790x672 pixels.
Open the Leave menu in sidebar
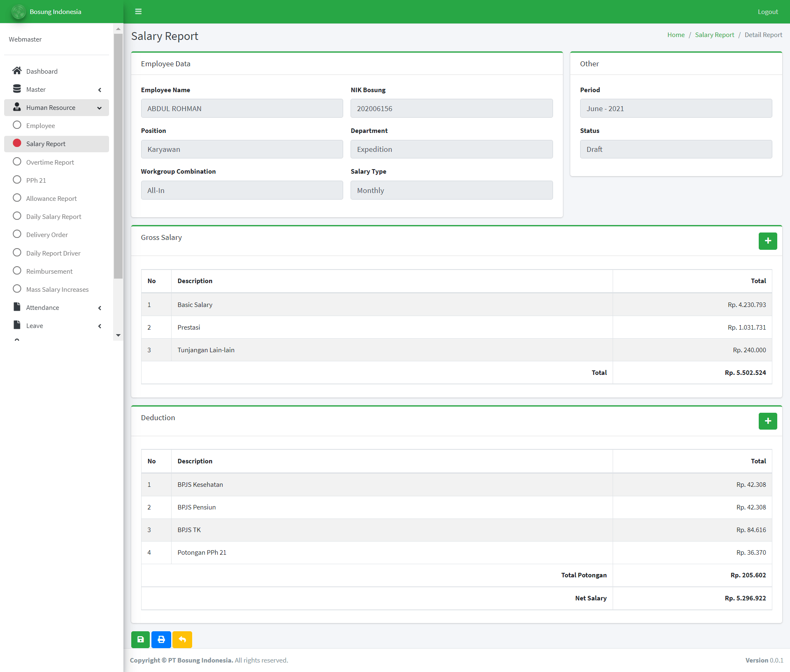pos(35,325)
